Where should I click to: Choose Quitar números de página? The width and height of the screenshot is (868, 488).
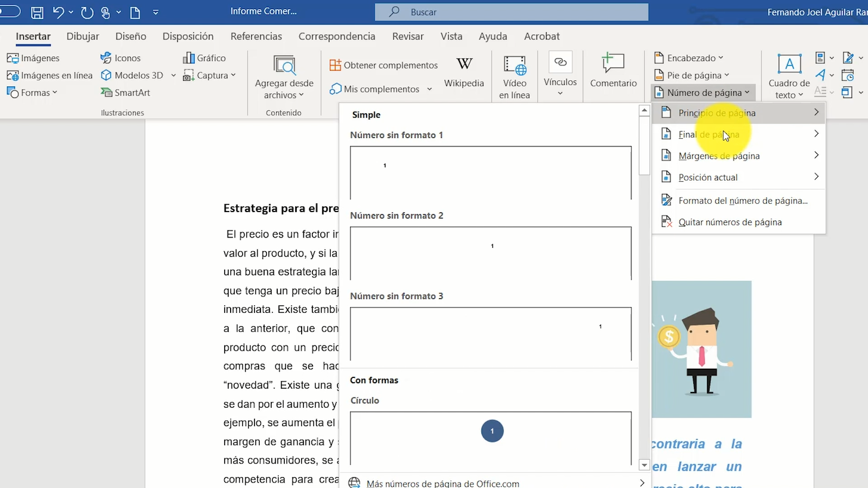pyautogui.click(x=738, y=222)
